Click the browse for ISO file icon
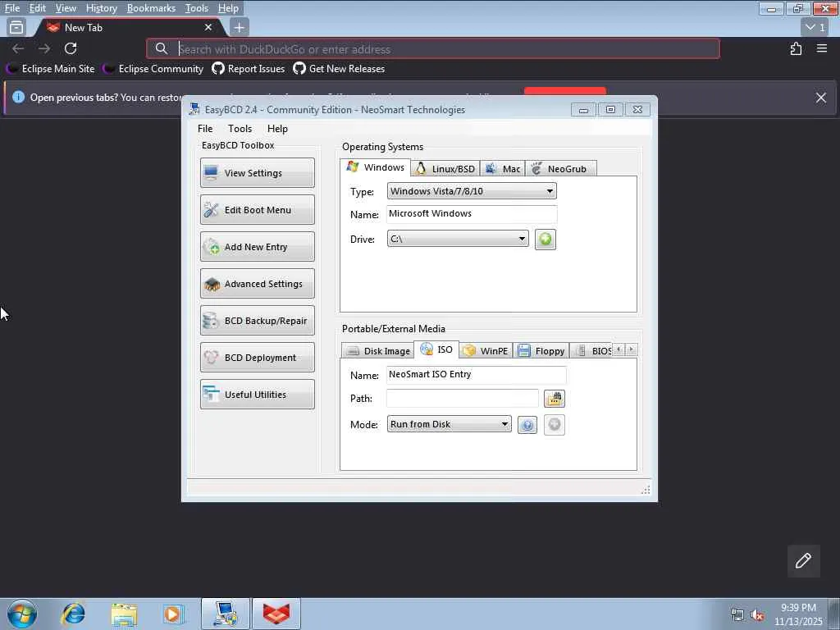The width and height of the screenshot is (840, 630). click(x=554, y=399)
